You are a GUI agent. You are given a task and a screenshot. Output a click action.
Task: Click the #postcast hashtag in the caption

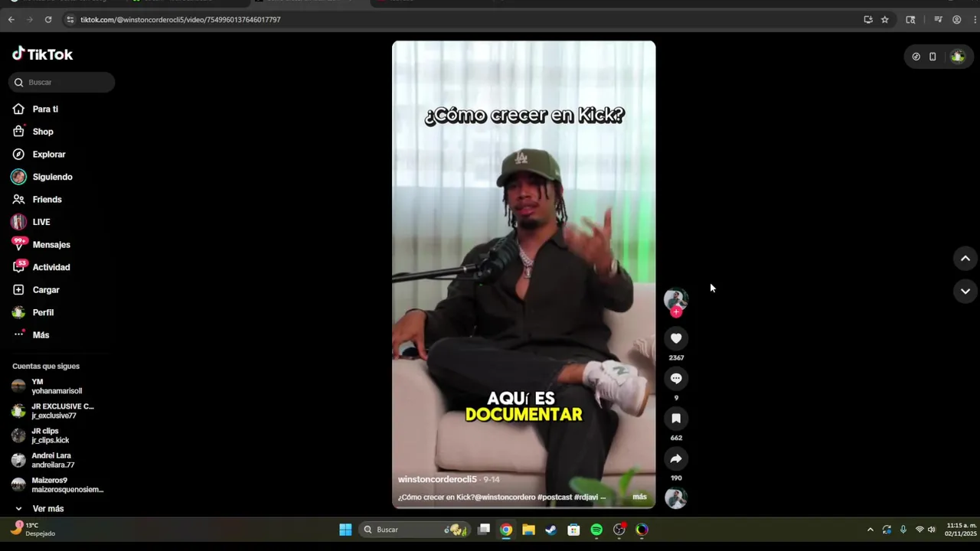click(x=555, y=497)
